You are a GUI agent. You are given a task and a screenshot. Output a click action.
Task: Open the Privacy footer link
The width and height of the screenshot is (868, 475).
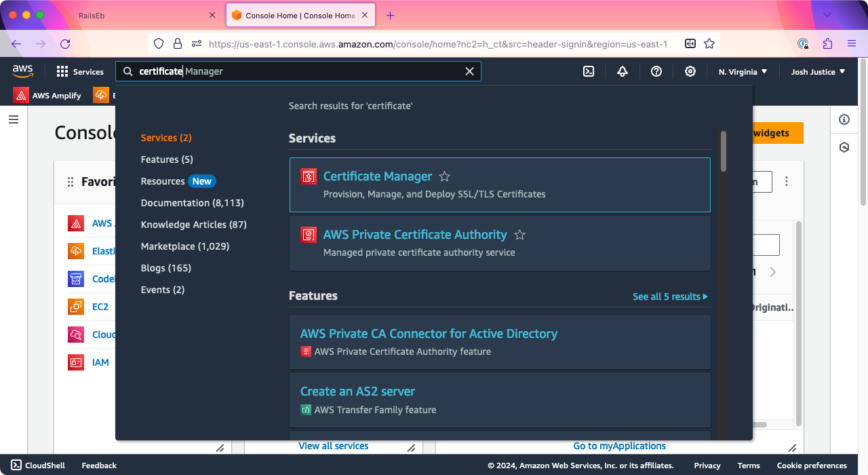[x=707, y=465]
